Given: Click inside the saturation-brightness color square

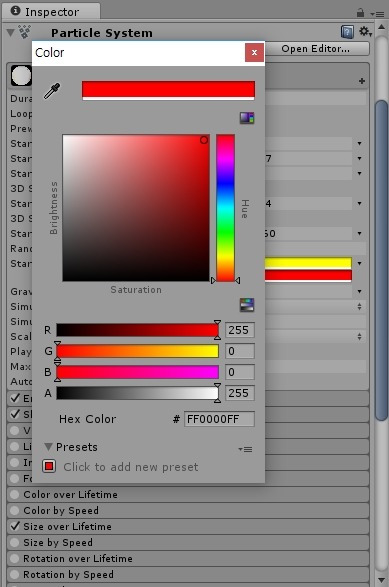Looking at the screenshot, I should 136,208.
